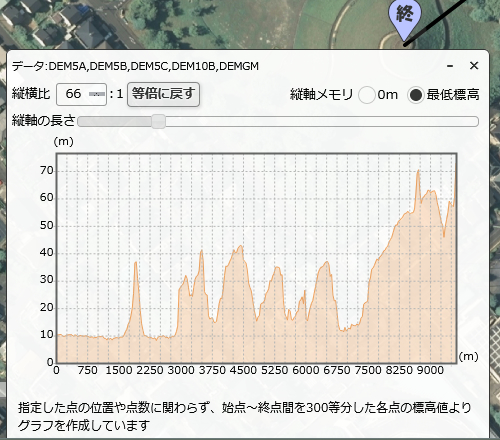Viewport: 500px width, 440px height.
Task: Click the 縦軸メモリ label
Action: click(321, 95)
